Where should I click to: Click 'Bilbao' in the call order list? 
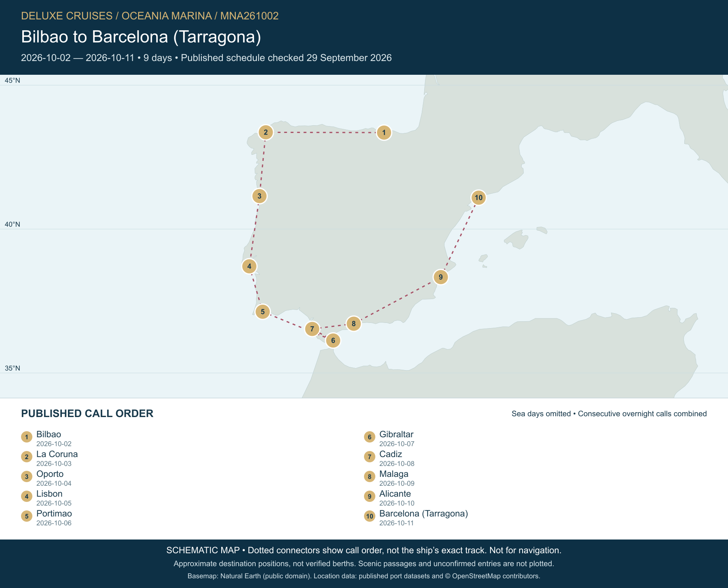(49, 434)
